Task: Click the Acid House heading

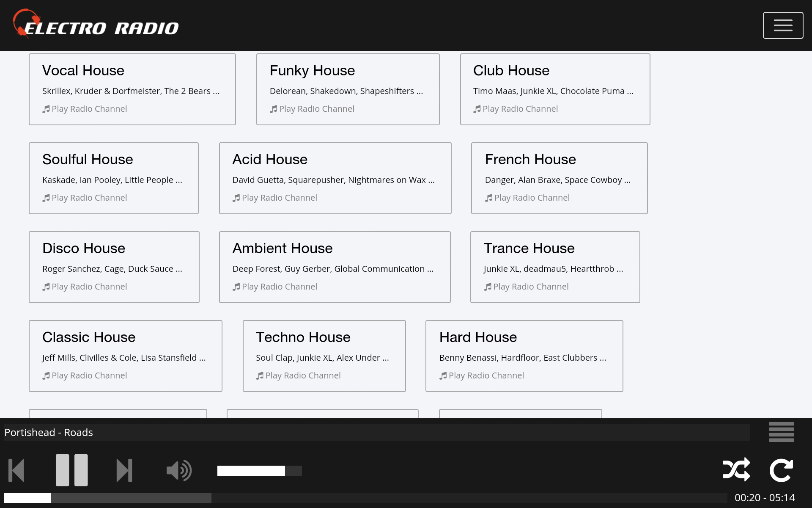Action: click(270, 159)
